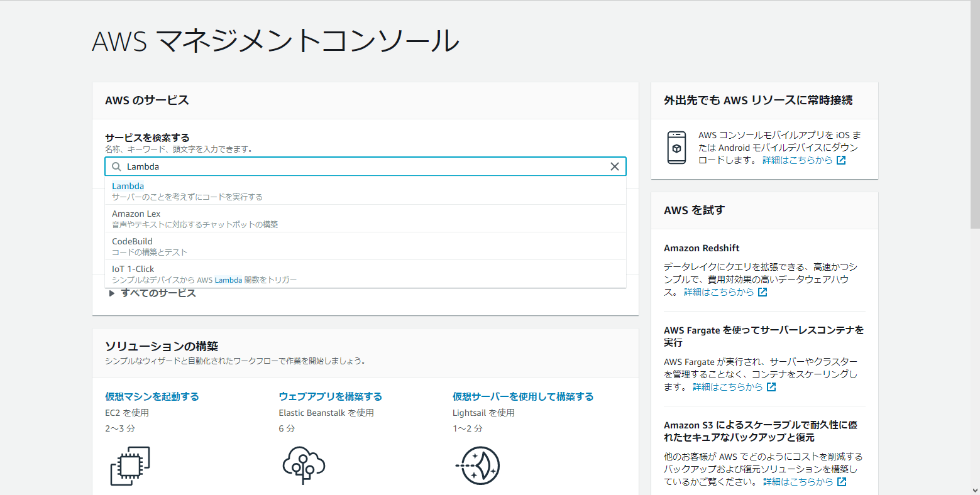Screen dimensions: 980x495
Task: Open 仮想マシンを起動する link
Action: click(152, 396)
